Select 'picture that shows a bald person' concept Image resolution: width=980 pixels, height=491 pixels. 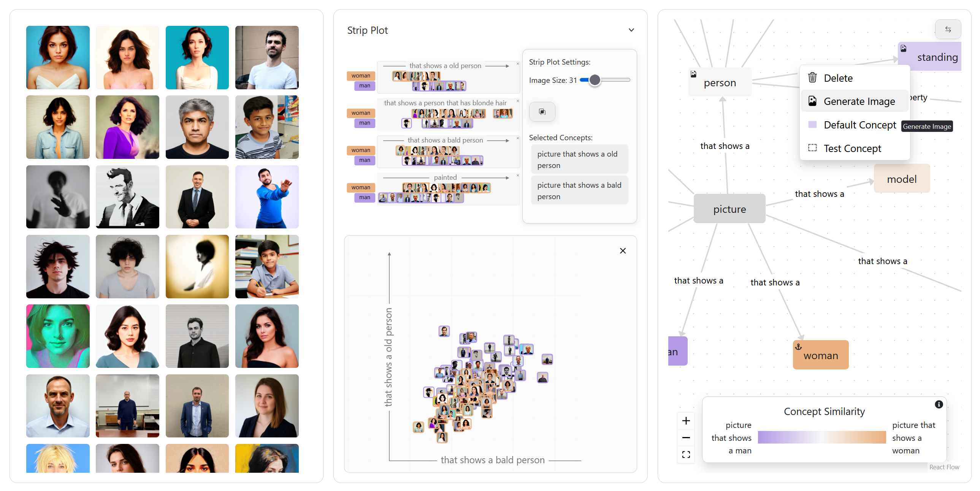click(579, 190)
